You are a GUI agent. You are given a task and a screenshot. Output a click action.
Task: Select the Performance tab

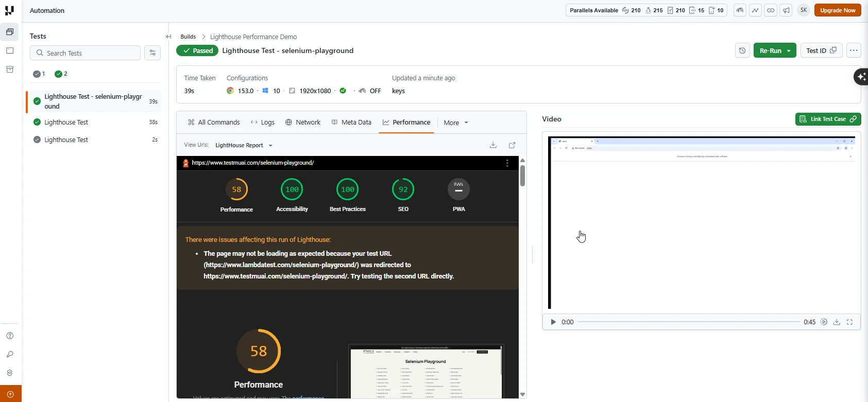[406, 122]
